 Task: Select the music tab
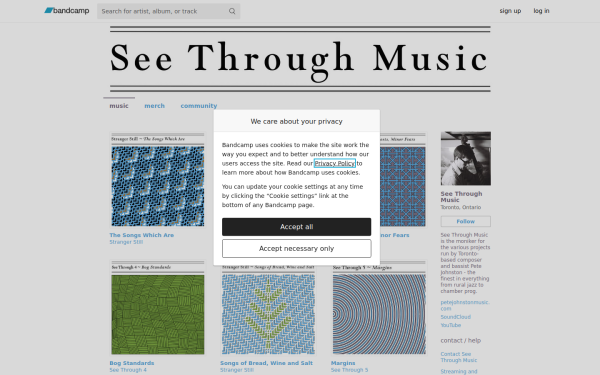pos(119,106)
